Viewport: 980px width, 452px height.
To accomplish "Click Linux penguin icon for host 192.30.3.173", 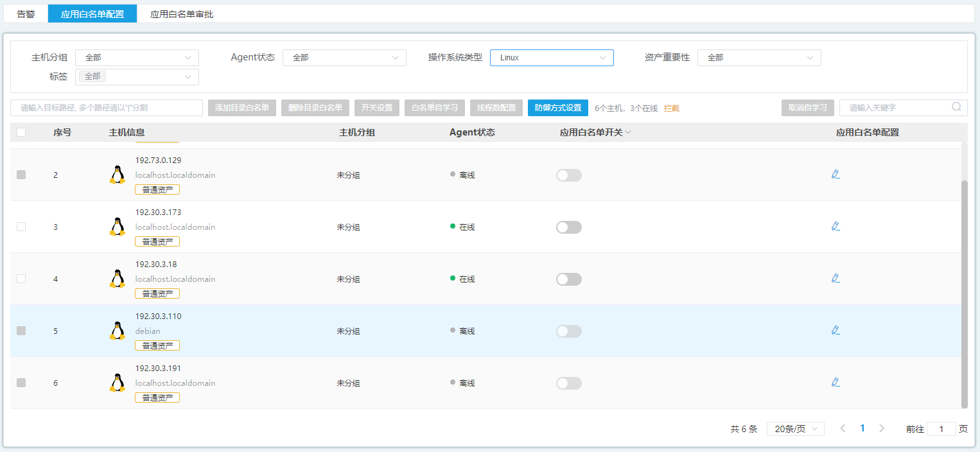I will [x=117, y=227].
